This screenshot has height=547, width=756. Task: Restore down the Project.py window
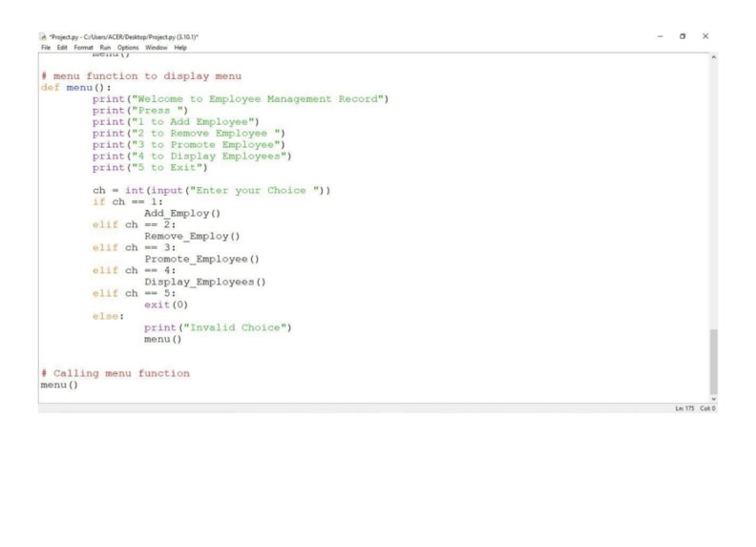[x=682, y=36]
